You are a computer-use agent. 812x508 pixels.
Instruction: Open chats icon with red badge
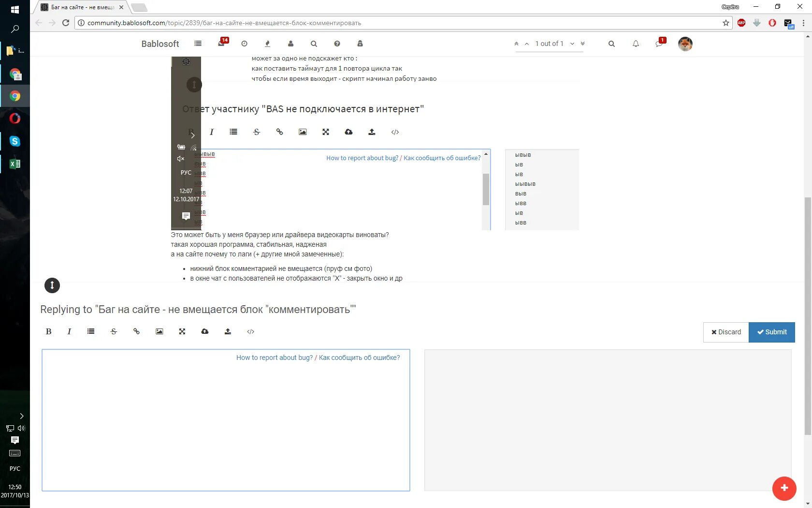click(x=660, y=43)
